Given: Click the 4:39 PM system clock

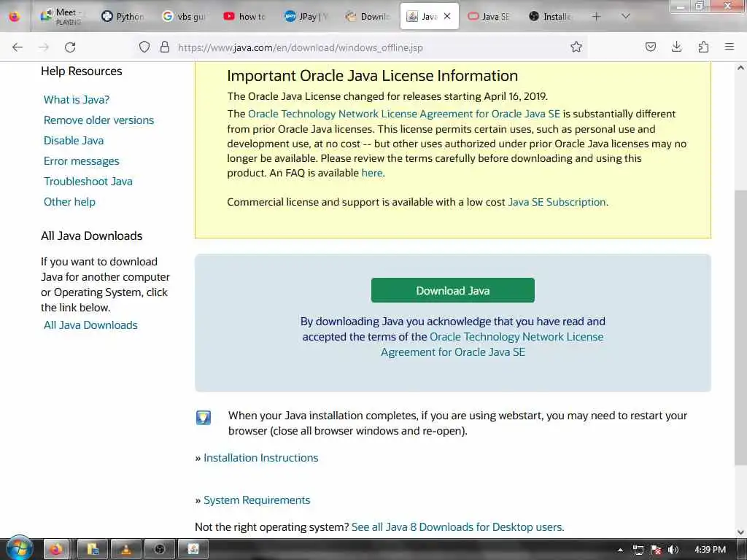Looking at the screenshot, I should click(x=710, y=550).
